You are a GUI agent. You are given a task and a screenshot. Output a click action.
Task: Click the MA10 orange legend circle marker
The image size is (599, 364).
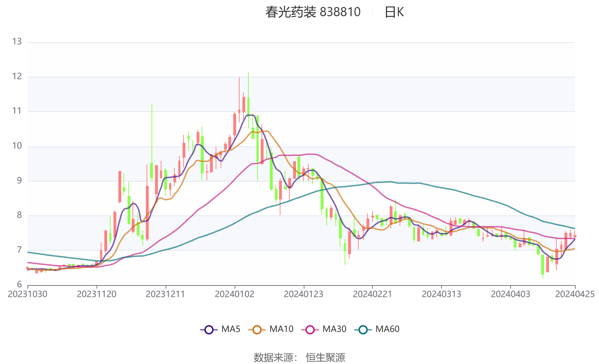257,330
